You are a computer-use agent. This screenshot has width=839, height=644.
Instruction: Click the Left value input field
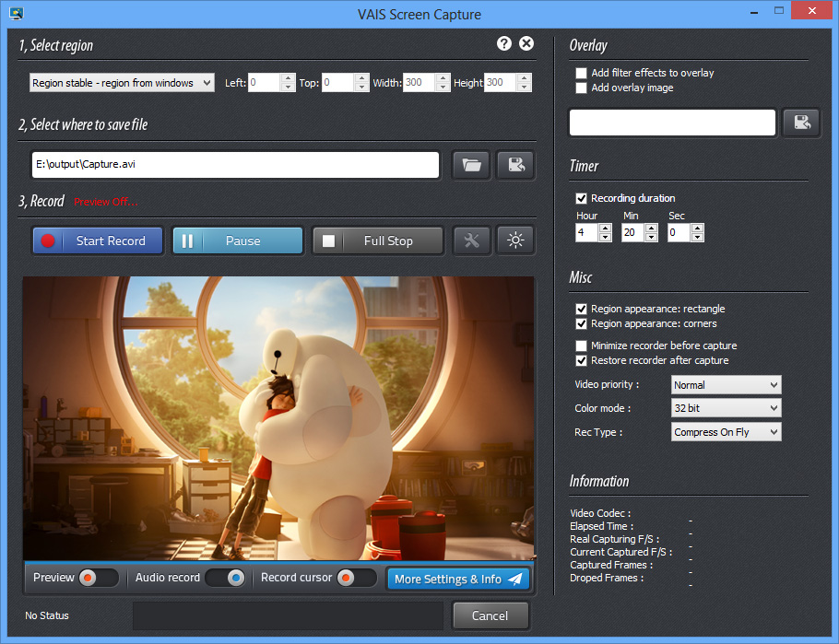point(265,82)
